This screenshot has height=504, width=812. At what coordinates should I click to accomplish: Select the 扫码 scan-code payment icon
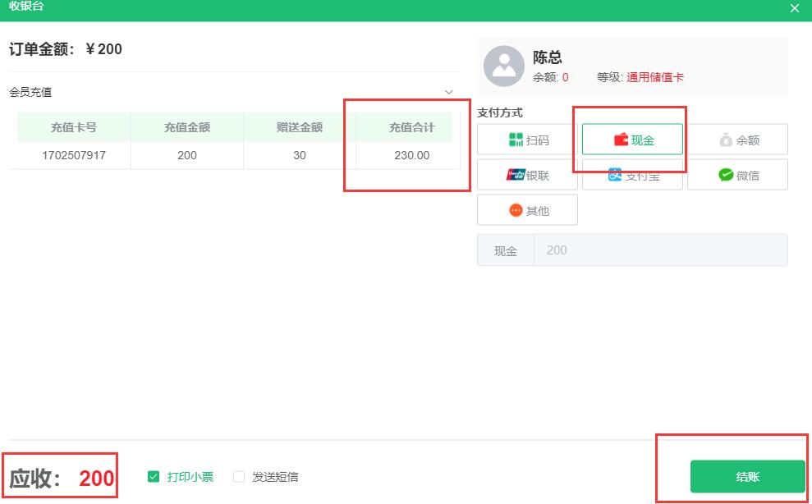coord(527,139)
